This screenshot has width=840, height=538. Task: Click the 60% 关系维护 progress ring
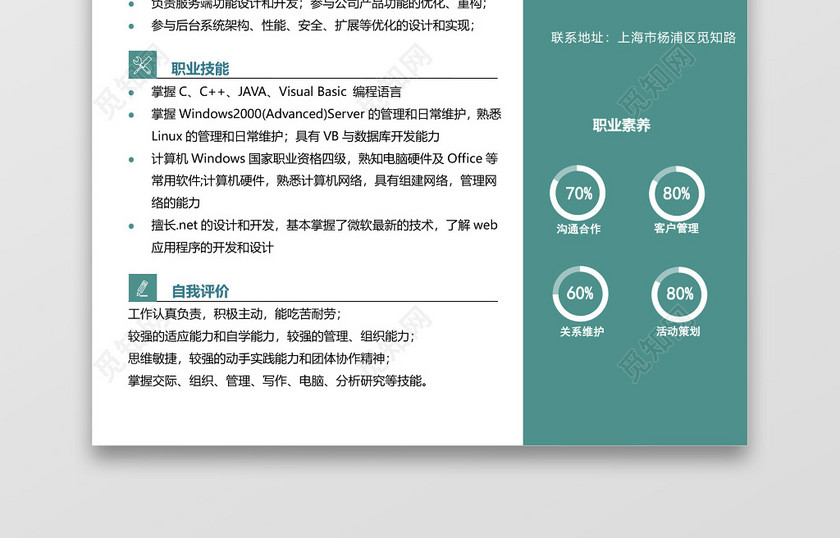tap(580, 294)
